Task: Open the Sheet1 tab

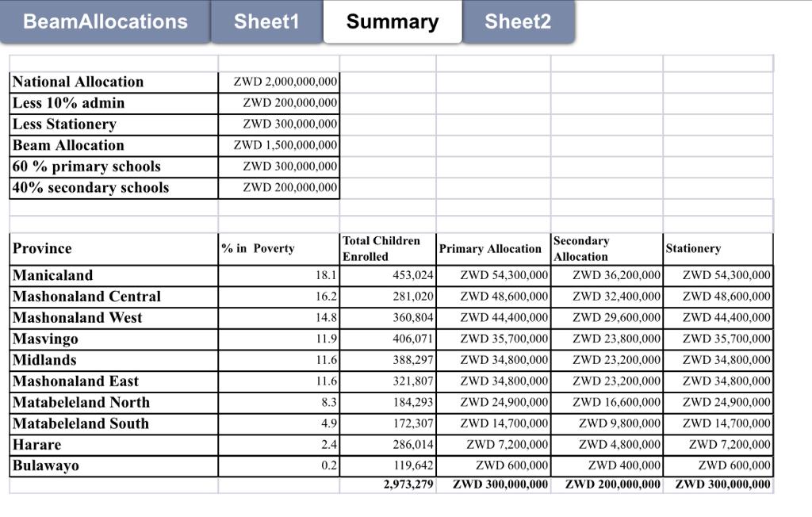Action: (x=266, y=21)
